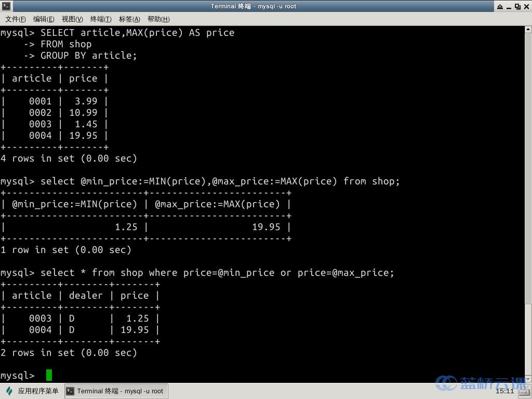
Task: Click the keyboard icon in bottom-right corner
Action: tap(523, 391)
